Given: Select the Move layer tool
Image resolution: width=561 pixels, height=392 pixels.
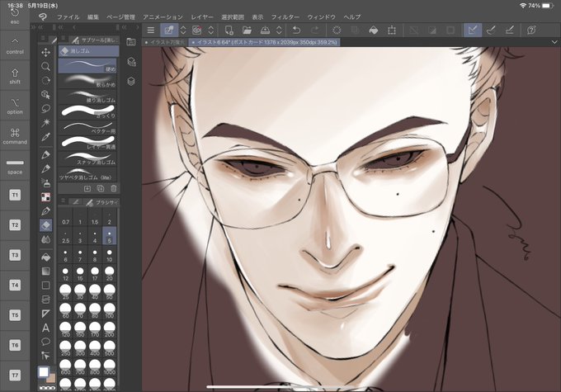Looking at the screenshot, I should tap(45, 53).
